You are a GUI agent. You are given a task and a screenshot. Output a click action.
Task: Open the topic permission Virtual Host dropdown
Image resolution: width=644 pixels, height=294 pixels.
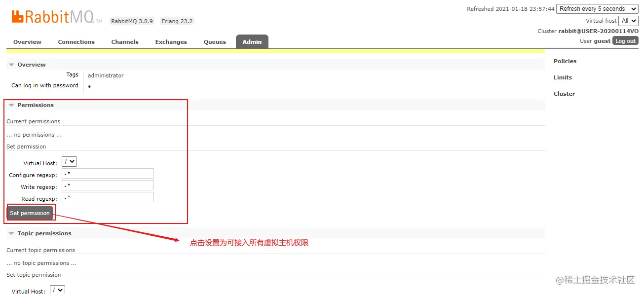(58, 290)
